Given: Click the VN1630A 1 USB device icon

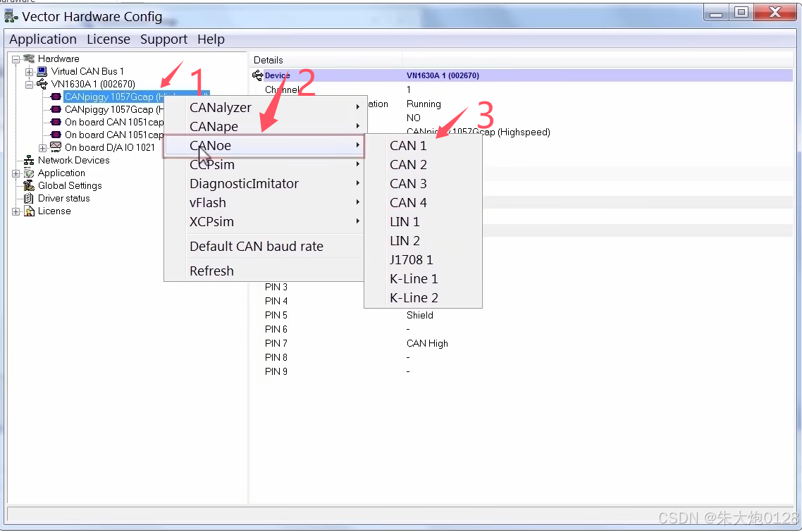Looking at the screenshot, I should tap(42, 84).
